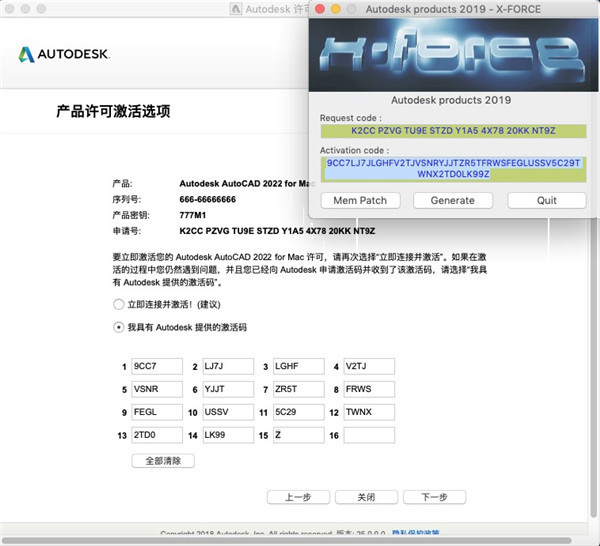Click activation field 1 containing 9CC7
The width and height of the screenshot is (600, 546).
[x=157, y=366]
